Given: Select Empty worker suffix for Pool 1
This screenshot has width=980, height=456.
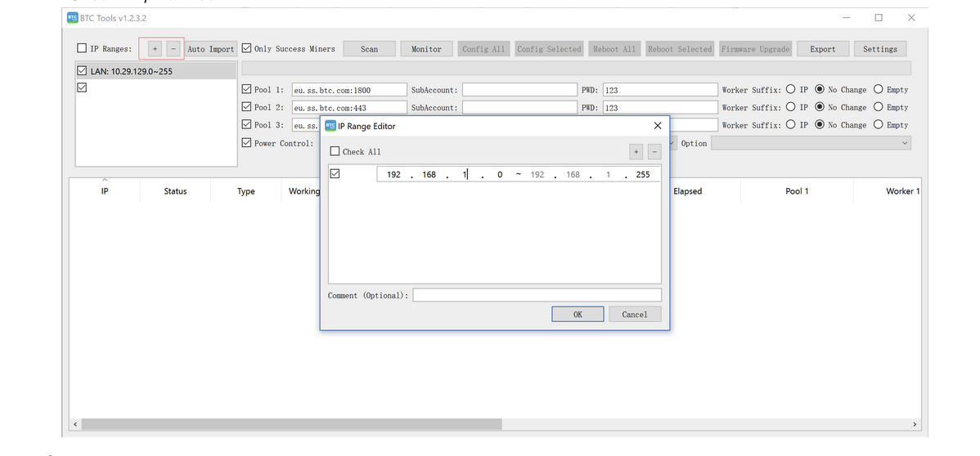Looking at the screenshot, I should coord(879,90).
